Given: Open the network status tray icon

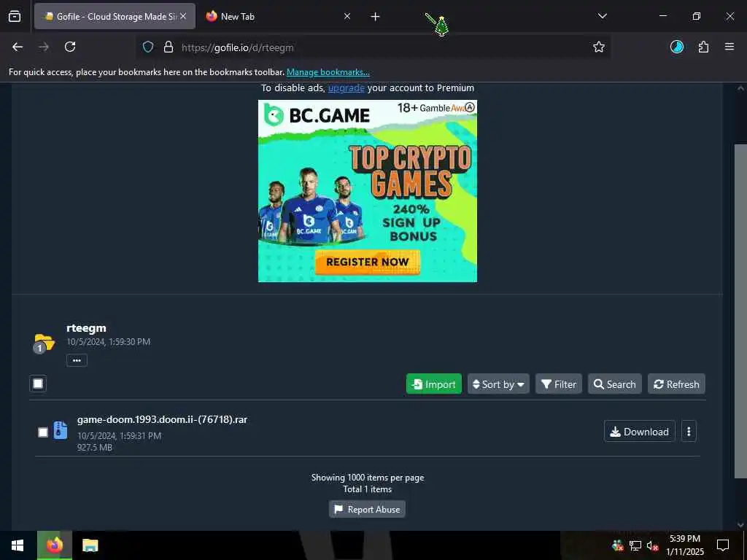Looking at the screenshot, I should tap(635, 545).
